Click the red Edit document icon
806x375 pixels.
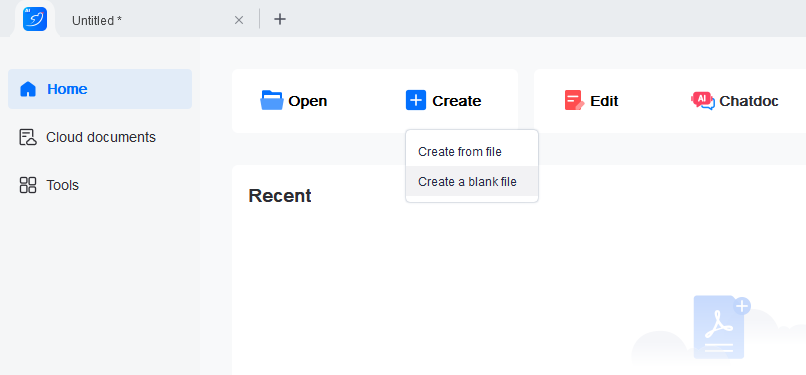[x=575, y=100]
